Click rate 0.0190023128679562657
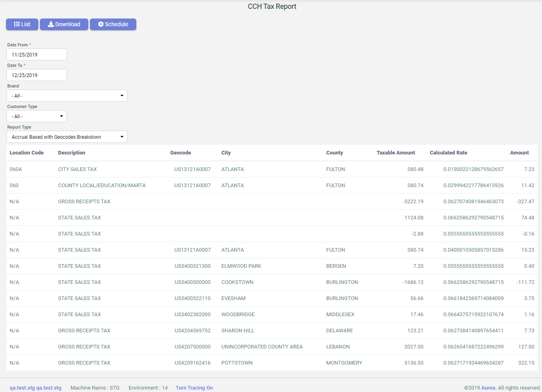This screenshot has height=392, width=542. (473, 169)
